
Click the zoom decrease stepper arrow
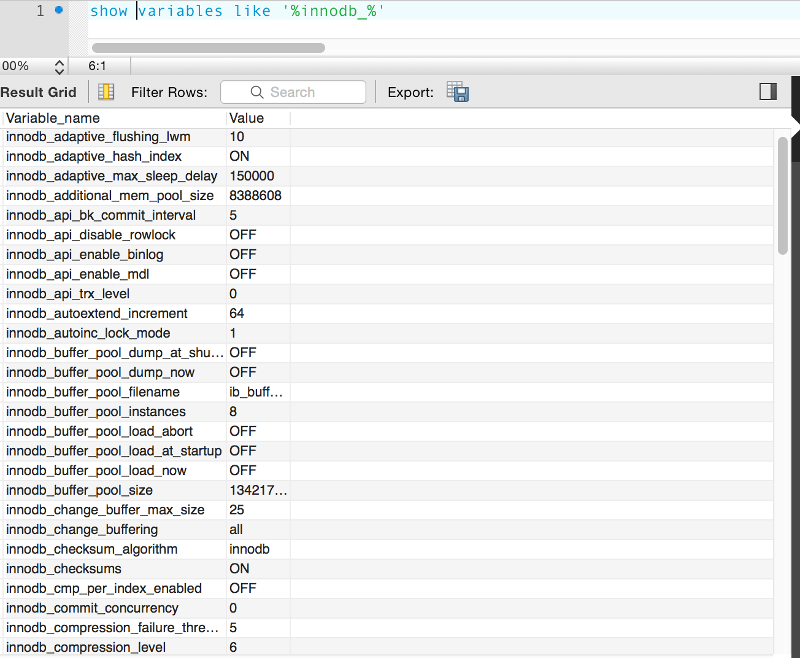click(57, 69)
